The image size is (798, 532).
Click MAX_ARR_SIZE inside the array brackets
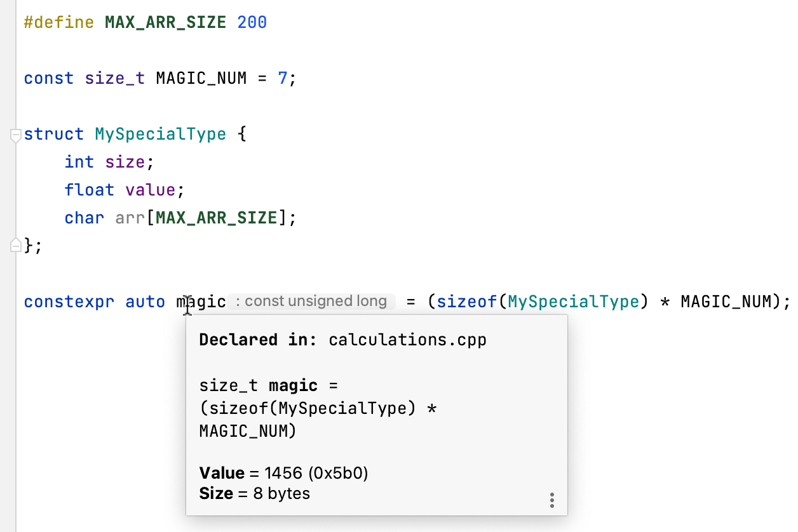pyautogui.click(x=217, y=218)
